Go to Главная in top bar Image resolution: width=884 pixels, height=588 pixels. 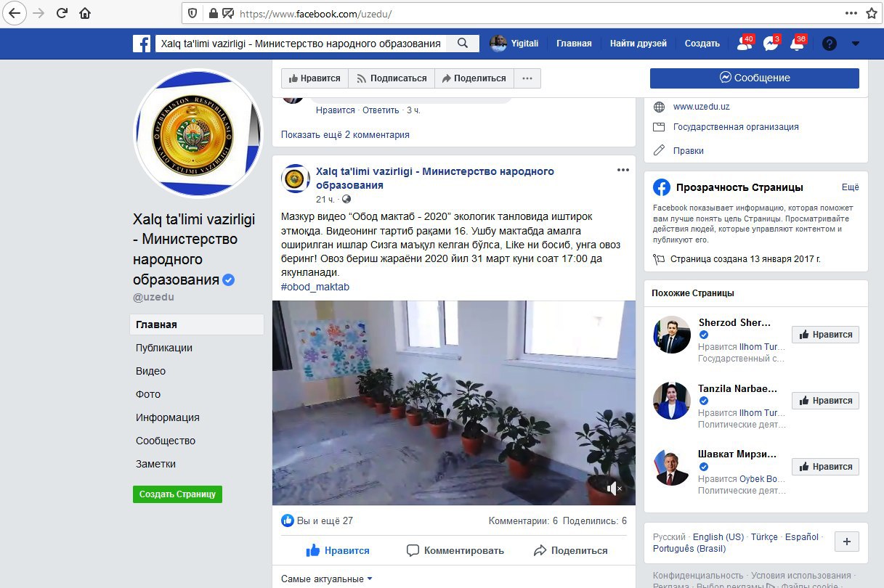(574, 44)
